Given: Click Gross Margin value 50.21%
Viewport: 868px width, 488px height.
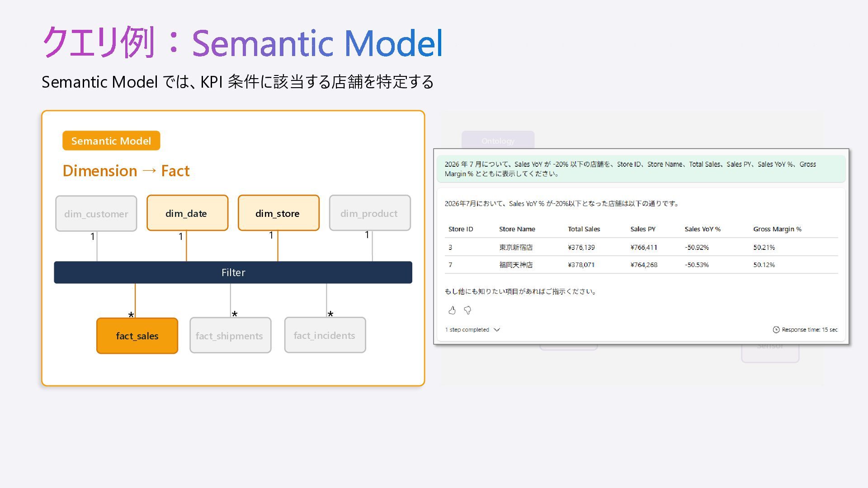Looking at the screenshot, I should point(764,247).
